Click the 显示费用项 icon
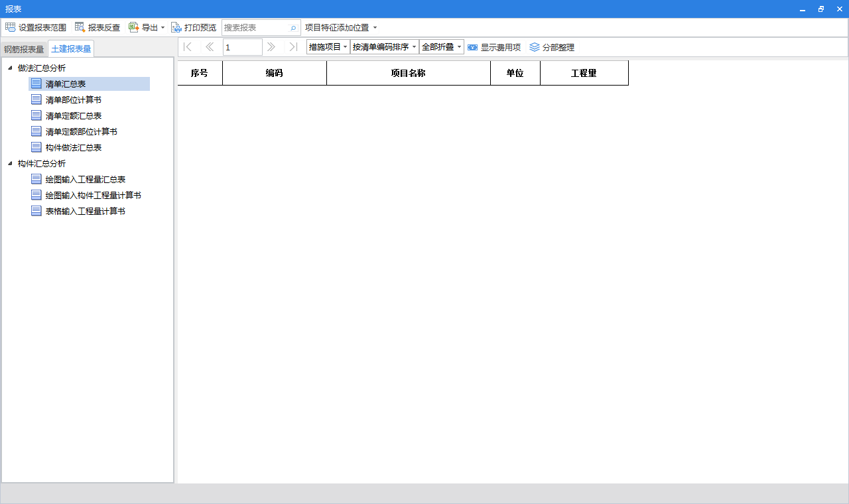This screenshot has width=849, height=504. pyautogui.click(x=472, y=47)
